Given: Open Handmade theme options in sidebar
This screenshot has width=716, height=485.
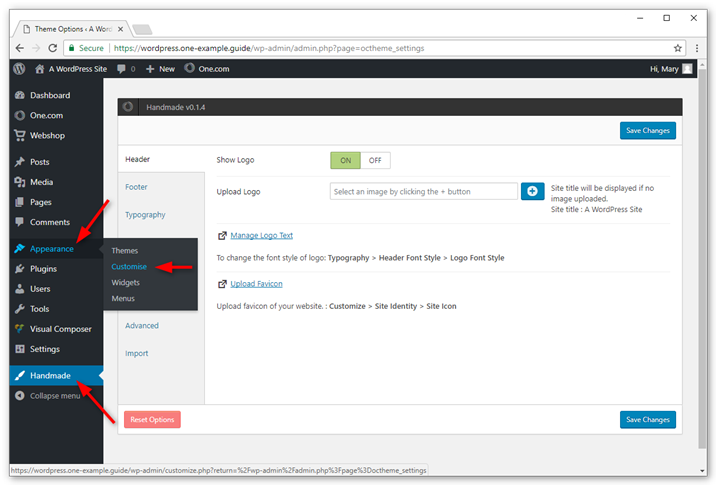Looking at the screenshot, I should [56, 375].
